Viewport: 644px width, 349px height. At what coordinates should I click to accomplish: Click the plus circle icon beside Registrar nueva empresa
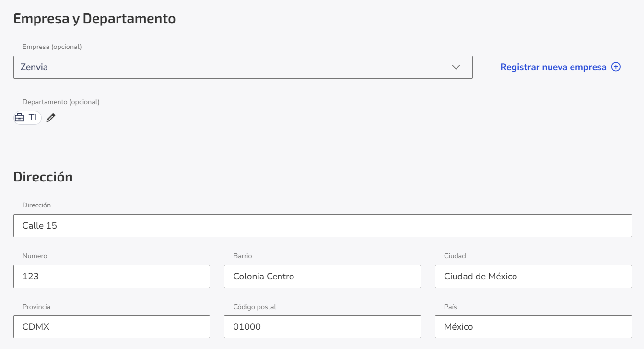(x=616, y=67)
